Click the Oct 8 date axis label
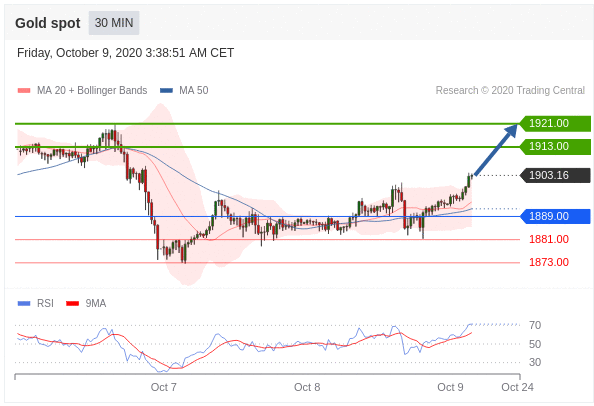 [307, 387]
